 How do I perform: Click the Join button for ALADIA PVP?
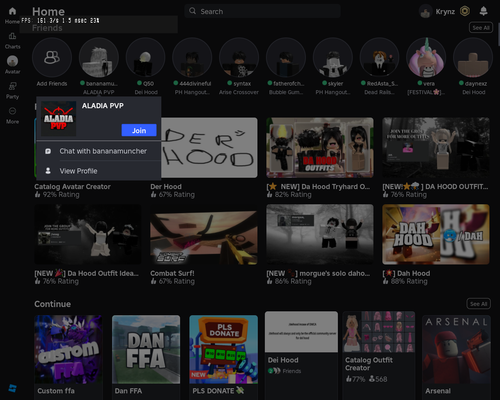click(x=139, y=130)
